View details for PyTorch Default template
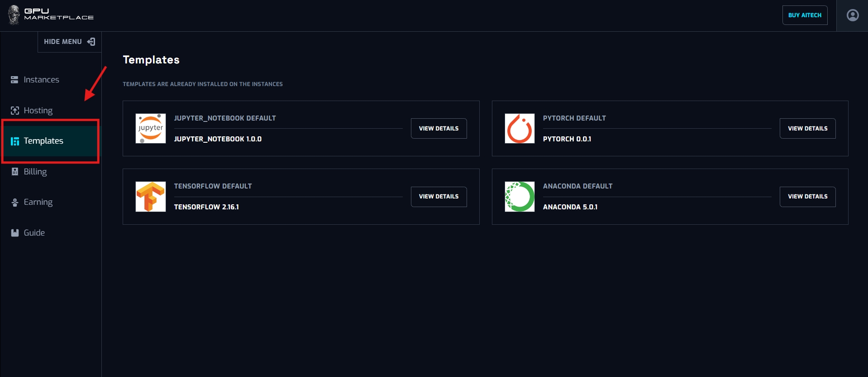 click(x=807, y=129)
